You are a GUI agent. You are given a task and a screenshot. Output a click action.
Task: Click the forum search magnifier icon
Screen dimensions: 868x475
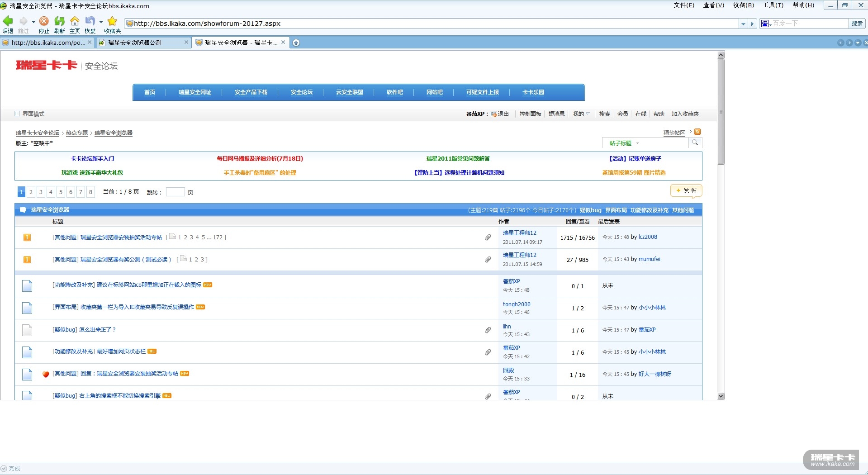tap(695, 143)
